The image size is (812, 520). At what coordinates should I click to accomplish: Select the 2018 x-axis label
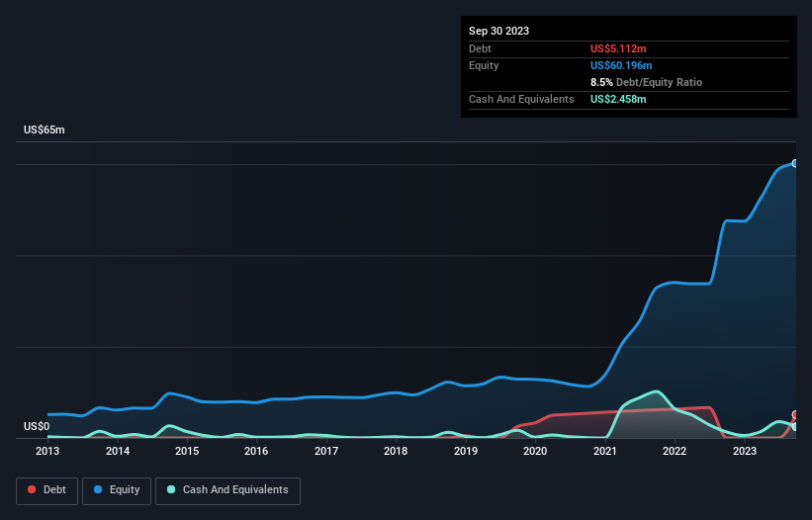(x=396, y=451)
